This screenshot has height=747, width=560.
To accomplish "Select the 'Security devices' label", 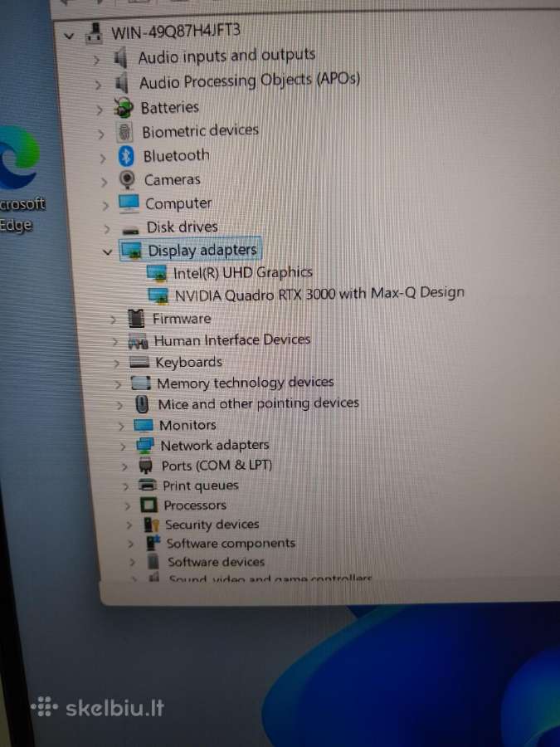I will coord(212,525).
